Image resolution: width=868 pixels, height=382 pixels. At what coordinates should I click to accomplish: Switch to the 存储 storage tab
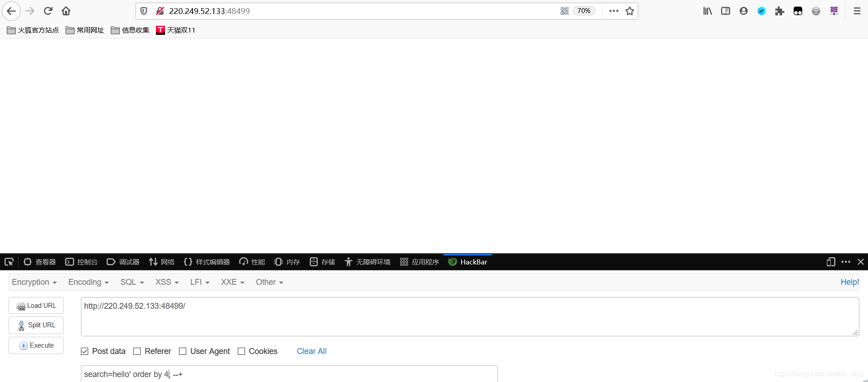(x=322, y=262)
